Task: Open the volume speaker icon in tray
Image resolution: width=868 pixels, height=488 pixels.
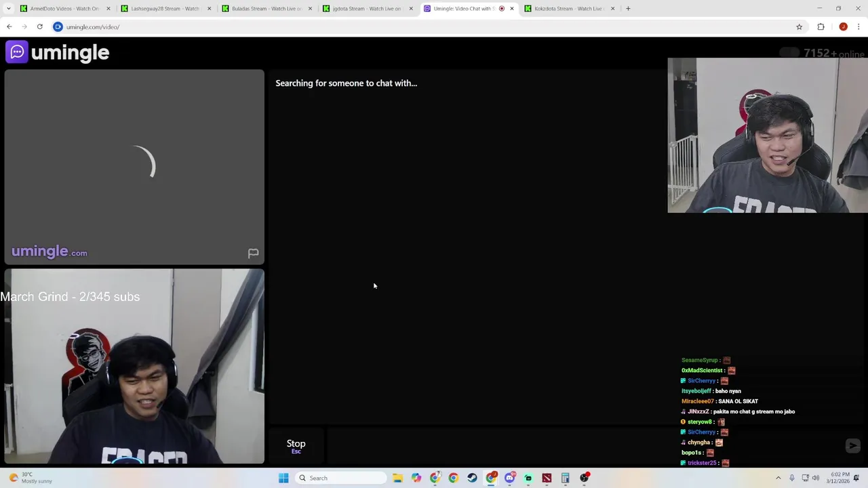Action: click(x=815, y=478)
